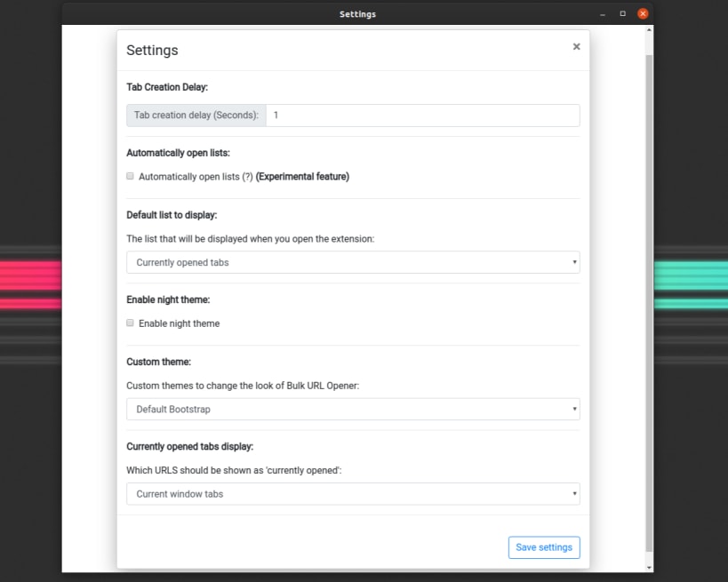The image size is (728, 582).
Task: Maximize the Settings window
Action: tap(622, 14)
